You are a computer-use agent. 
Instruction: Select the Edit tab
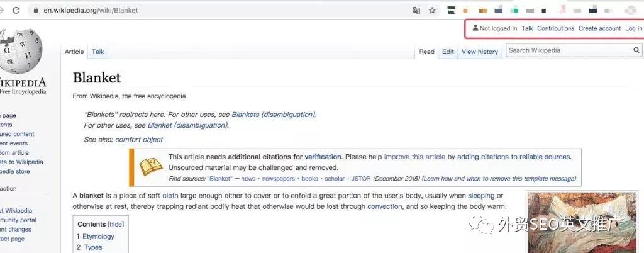pos(448,52)
